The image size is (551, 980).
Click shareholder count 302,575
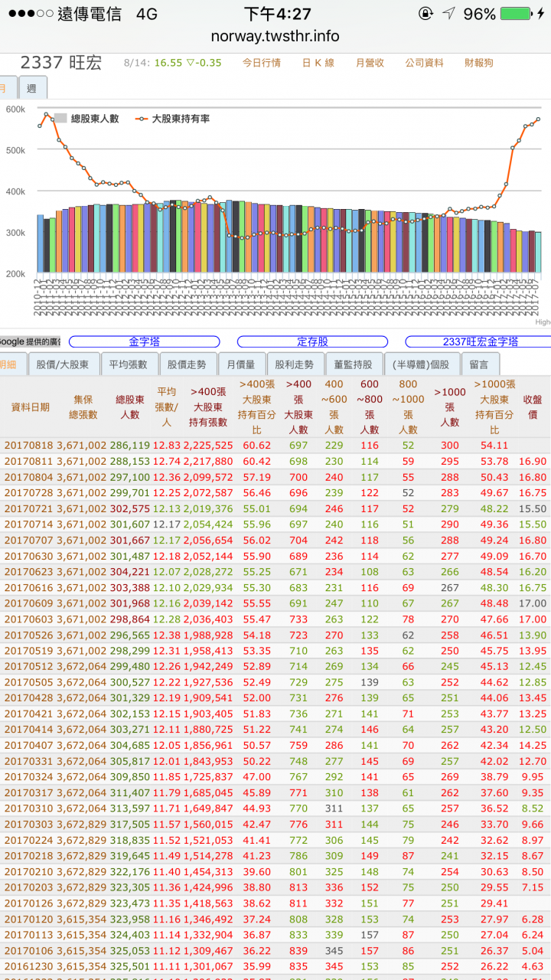(130, 508)
